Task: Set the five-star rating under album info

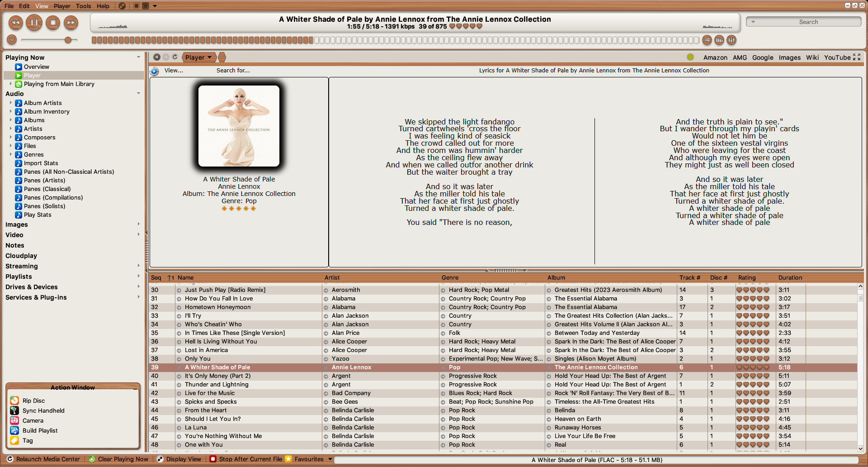Action: pyautogui.click(x=239, y=209)
